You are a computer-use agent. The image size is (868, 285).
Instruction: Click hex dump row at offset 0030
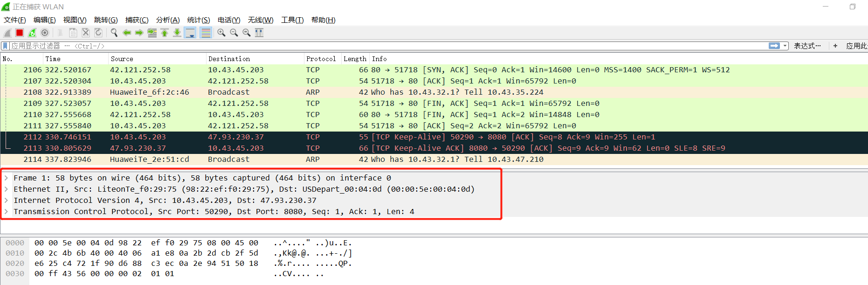pos(164,274)
